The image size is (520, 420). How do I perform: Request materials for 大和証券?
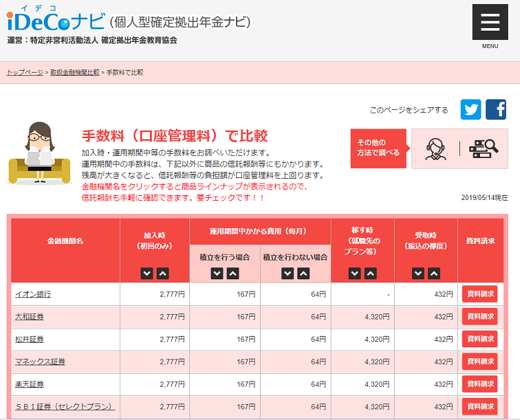(480, 317)
